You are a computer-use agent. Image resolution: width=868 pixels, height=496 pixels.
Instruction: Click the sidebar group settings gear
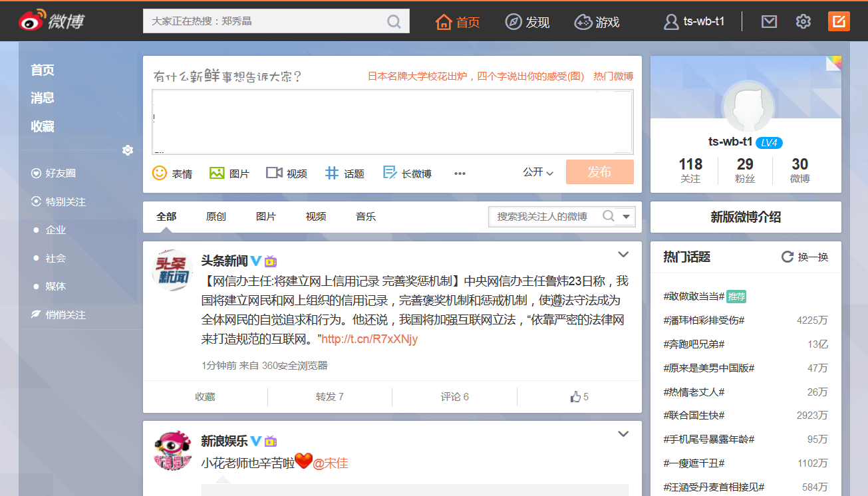point(128,150)
